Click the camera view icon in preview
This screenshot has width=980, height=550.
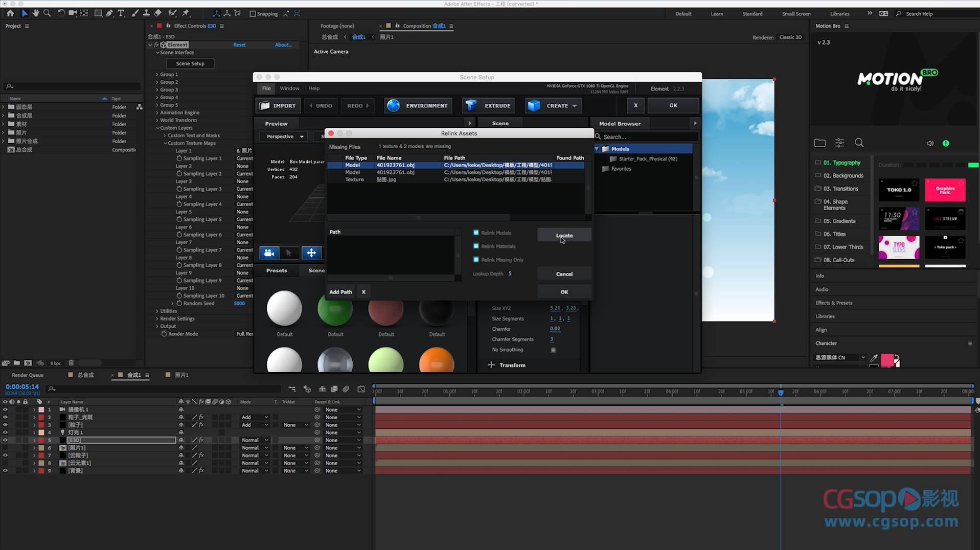tap(269, 253)
